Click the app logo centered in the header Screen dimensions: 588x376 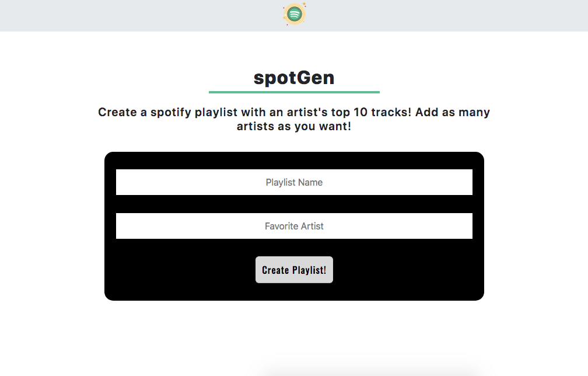pyautogui.click(x=294, y=13)
